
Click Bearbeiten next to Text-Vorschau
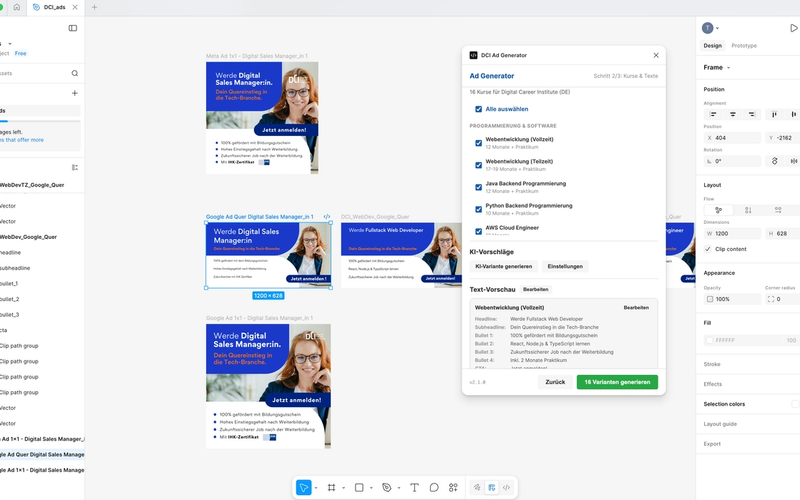click(x=536, y=289)
